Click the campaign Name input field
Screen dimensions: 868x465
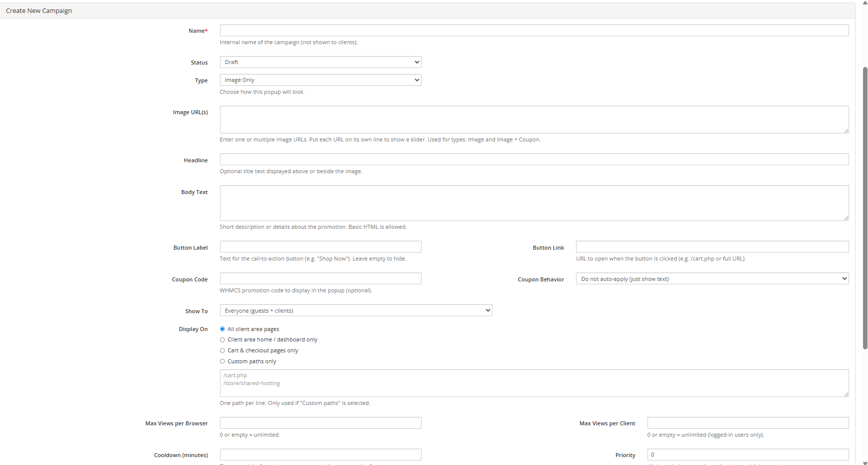point(534,30)
